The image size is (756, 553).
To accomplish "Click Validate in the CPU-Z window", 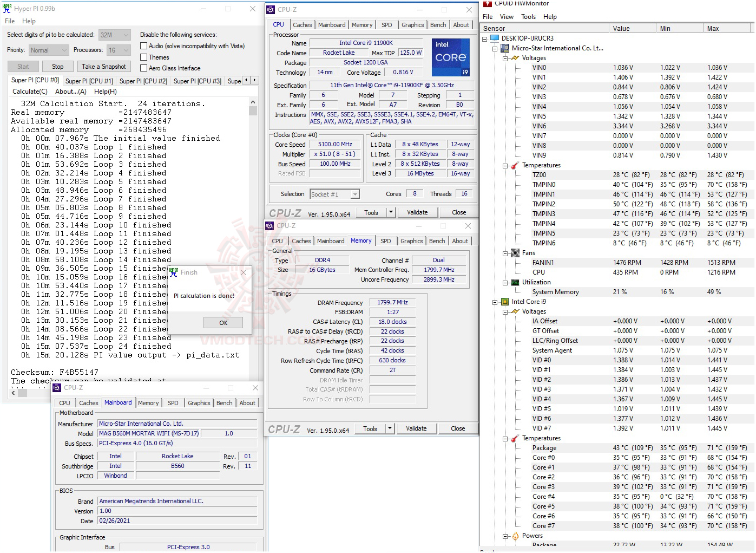I will tap(417, 212).
